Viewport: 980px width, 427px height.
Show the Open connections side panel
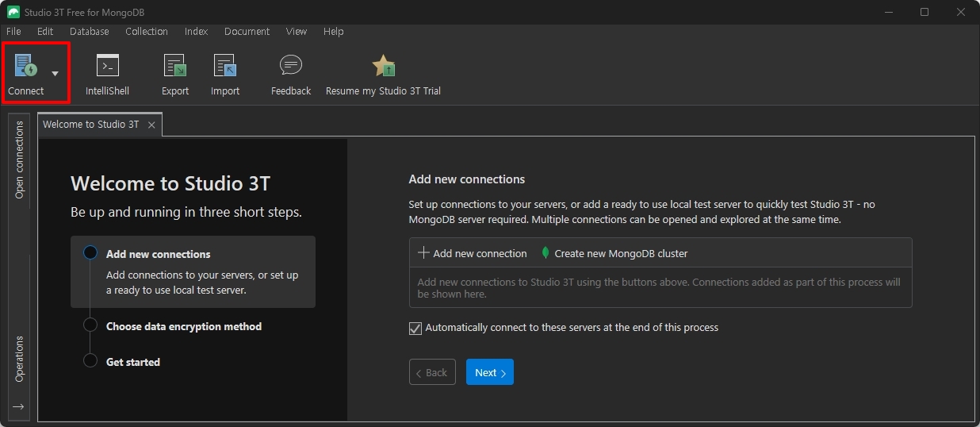[20, 160]
